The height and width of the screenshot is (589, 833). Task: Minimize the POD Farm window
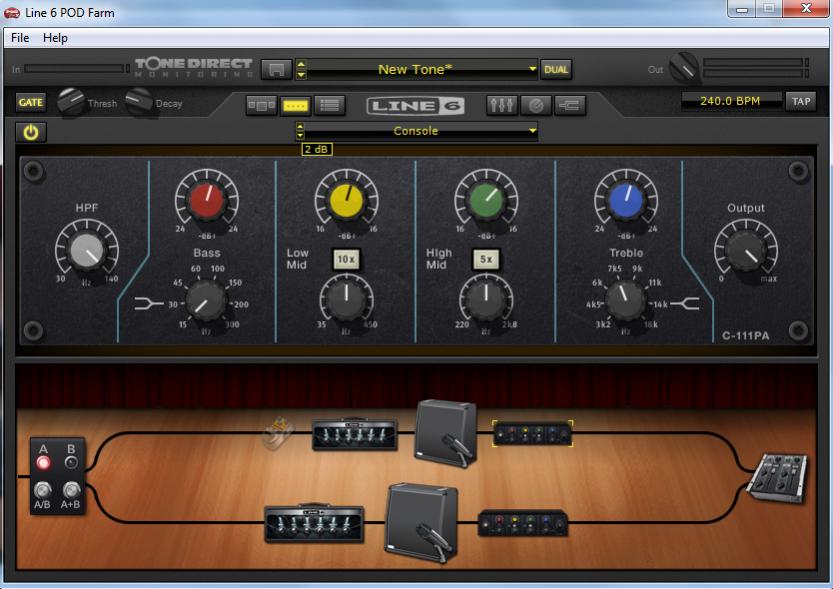coord(742,8)
